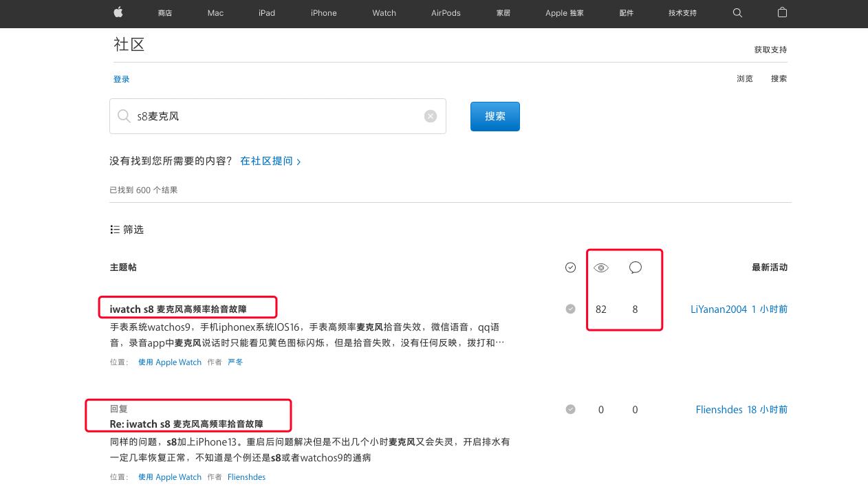The image size is (868, 504).
Task: Click the blue 搜索 button
Action: (x=495, y=116)
